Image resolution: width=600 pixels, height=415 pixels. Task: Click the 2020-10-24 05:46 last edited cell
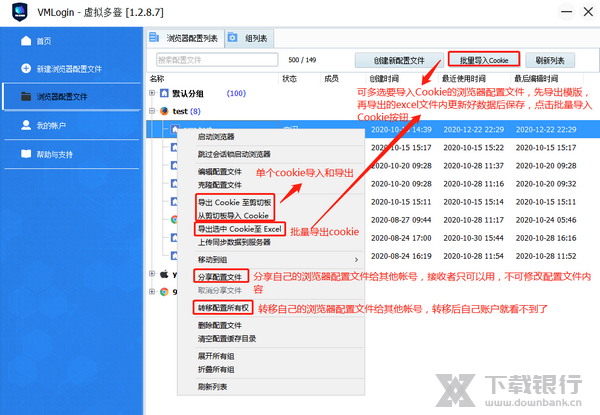click(546, 220)
